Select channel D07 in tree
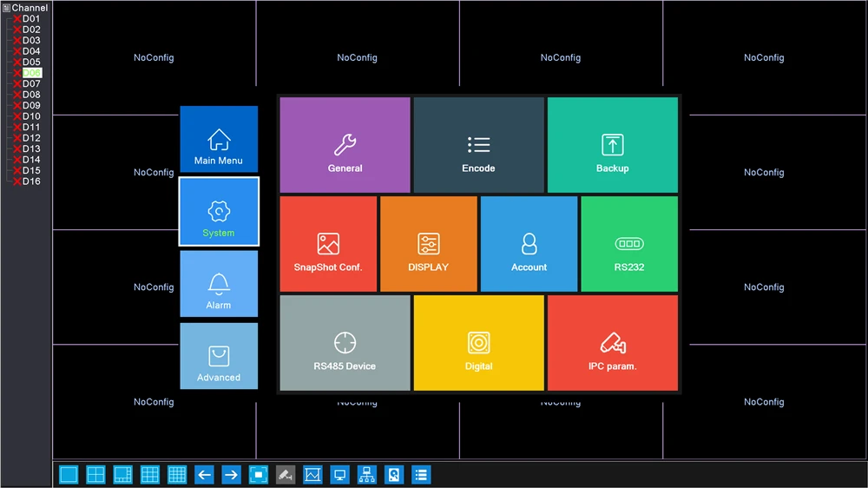Viewport: 868px width, 488px height. pyautogui.click(x=31, y=83)
